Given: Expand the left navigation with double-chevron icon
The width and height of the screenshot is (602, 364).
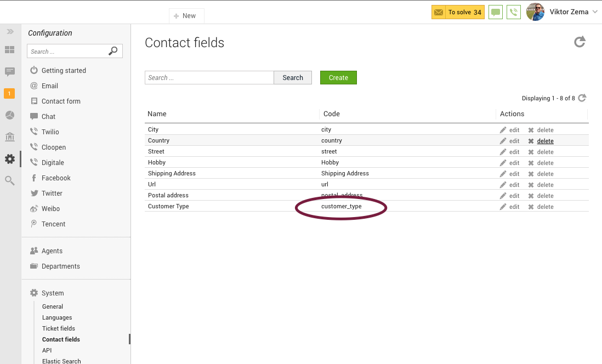Looking at the screenshot, I should [x=10, y=31].
